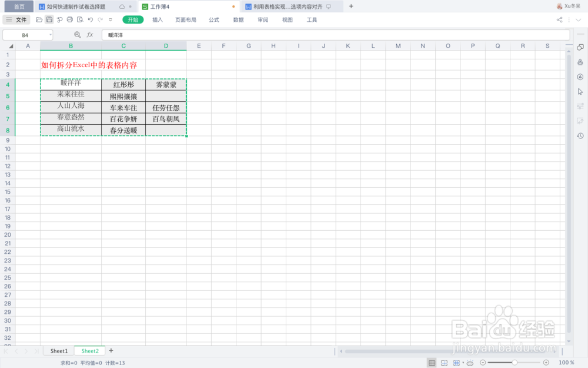Toggle the page break preview eye icon
Screen dimensions: 588x368
pyautogui.click(x=469, y=363)
